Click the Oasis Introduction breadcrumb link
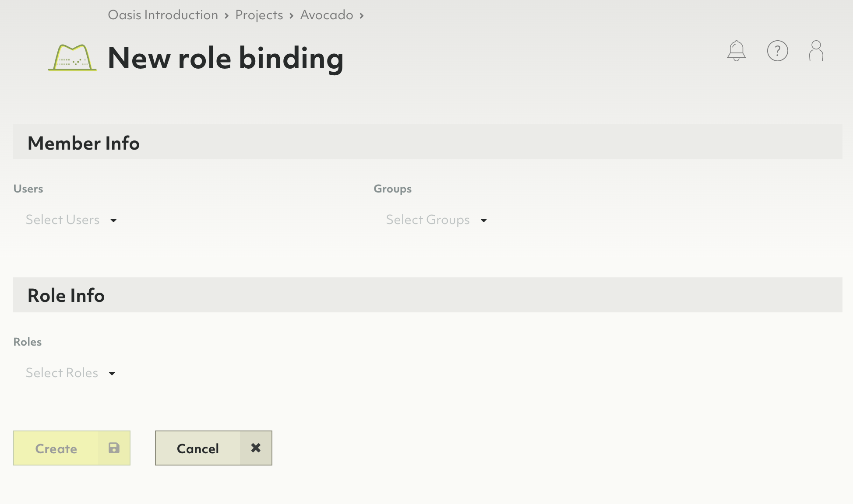 point(163,14)
